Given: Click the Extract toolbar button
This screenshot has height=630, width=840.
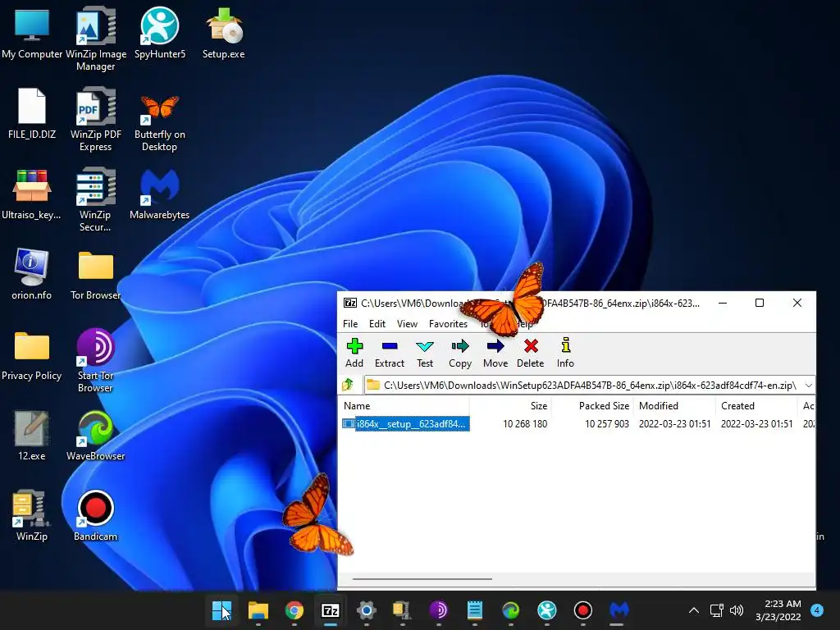Looking at the screenshot, I should coord(390,353).
